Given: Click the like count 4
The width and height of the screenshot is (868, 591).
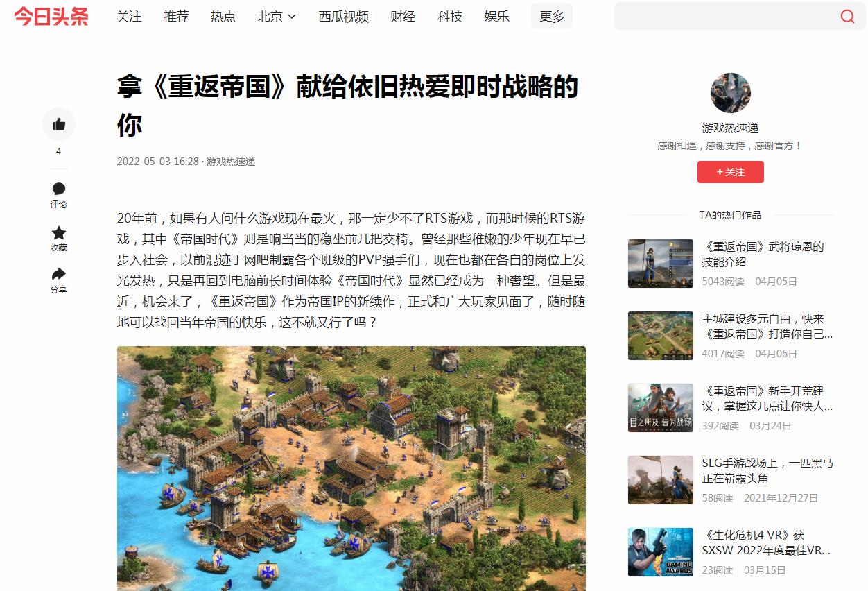Looking at the screenshot, I should point(58,151).
